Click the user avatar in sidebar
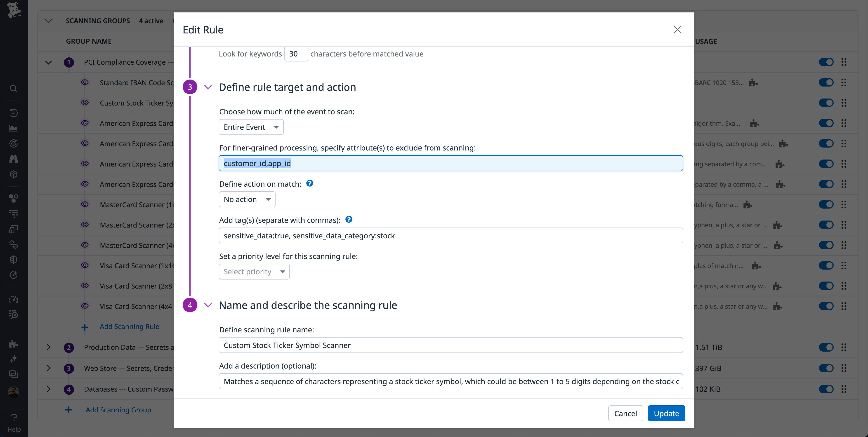868x437 pixels. (x=14, y=392)
